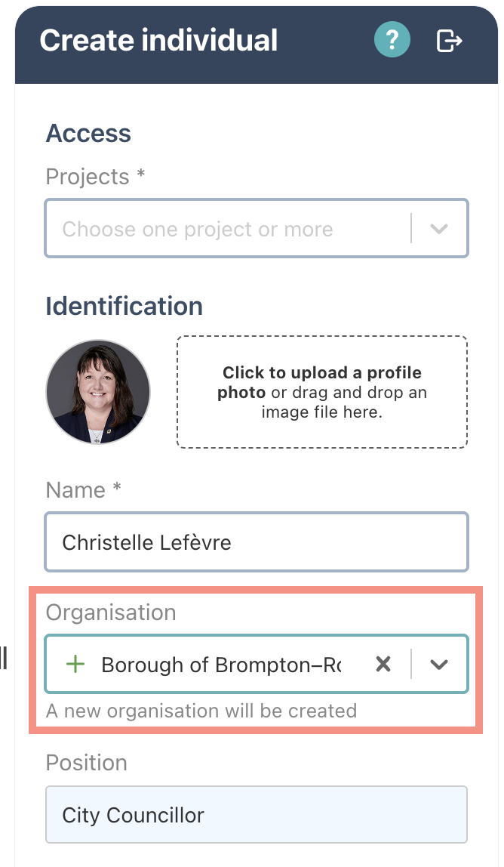504x867 pixels.
Task: Click the Position field label
Action: click(x=87, y=763)
